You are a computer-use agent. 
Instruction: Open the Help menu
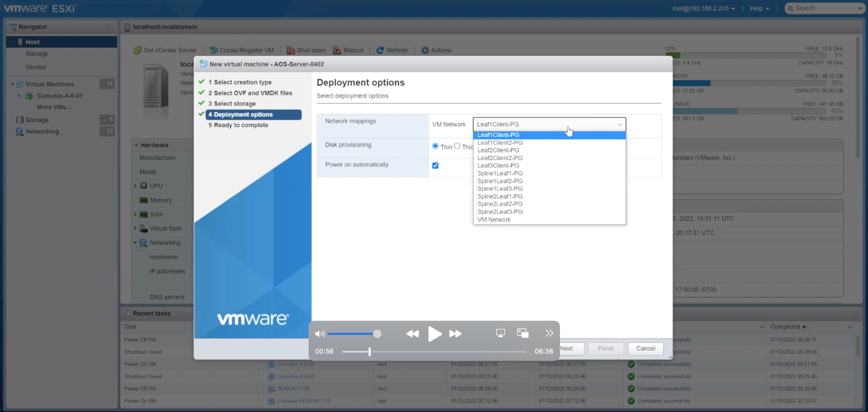click(760, 8)
